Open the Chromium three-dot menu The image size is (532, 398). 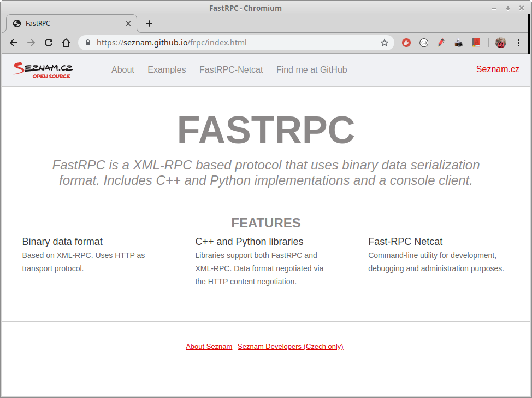pyautogui.click(x=518, y=43)
